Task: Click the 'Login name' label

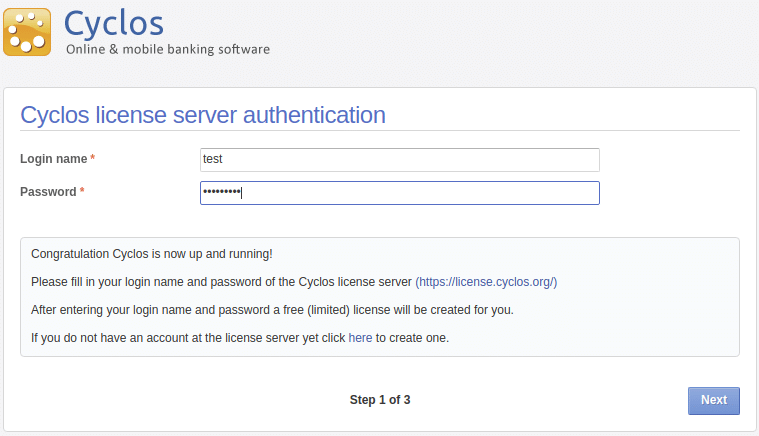Action: (x=54, y=159)
